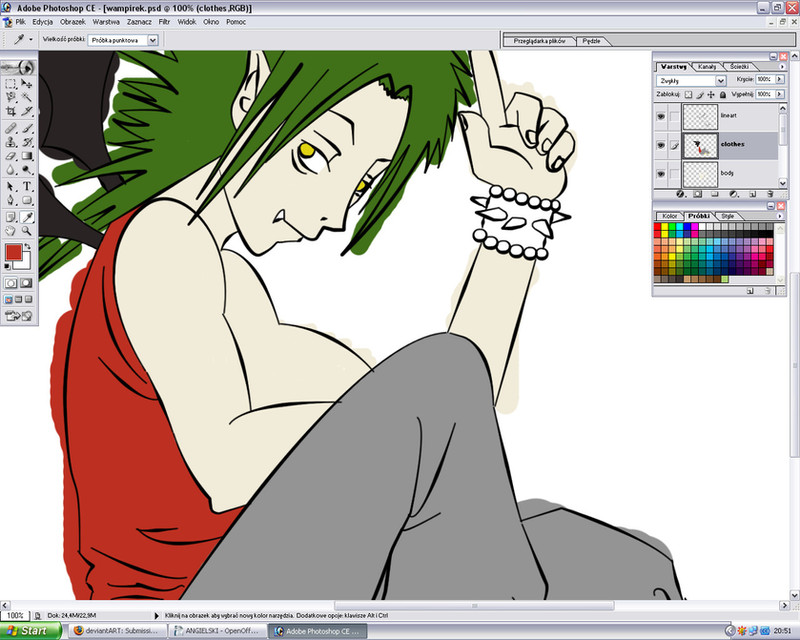Image resolution: width=800 pixels, height=640 pixels.
Task: Create new swatch in the Próbki panel
Action: (750, 291)
